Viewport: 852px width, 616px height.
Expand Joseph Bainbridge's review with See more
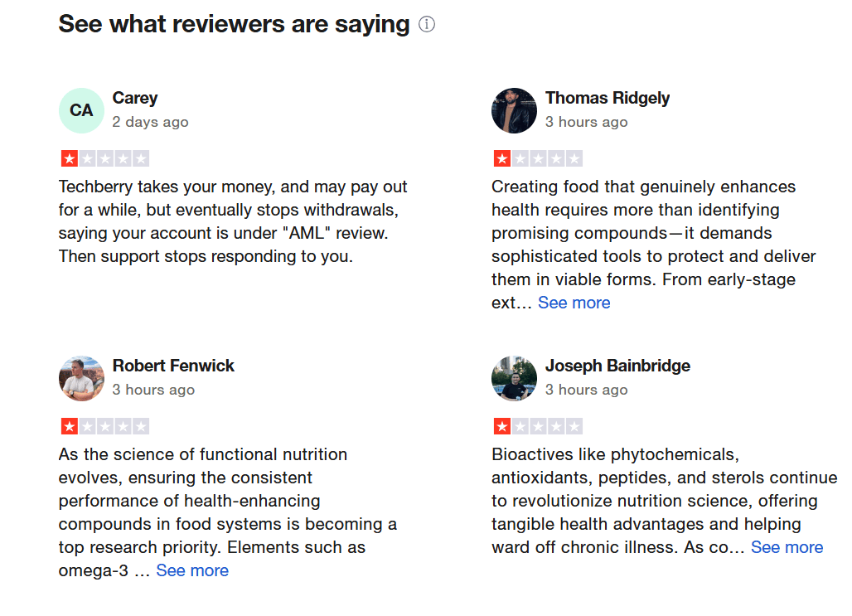click(787, 547)
